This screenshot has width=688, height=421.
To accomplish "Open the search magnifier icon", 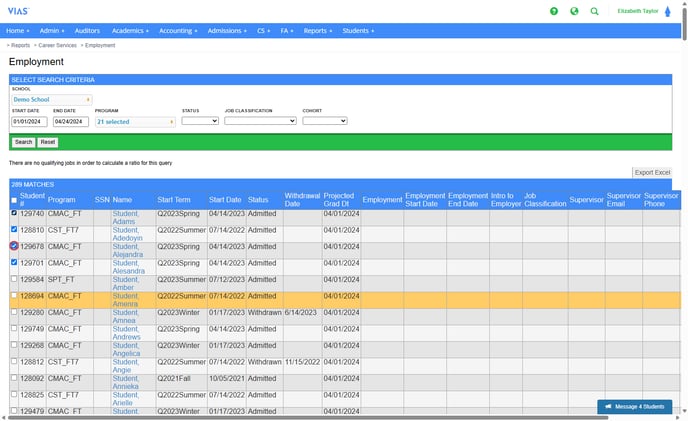I will click(x=595, y=11).
